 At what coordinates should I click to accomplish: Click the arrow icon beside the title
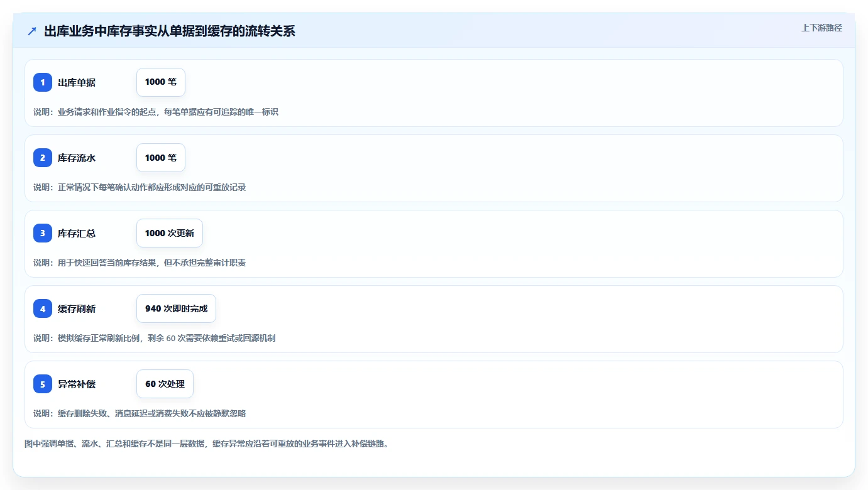[x=32, y=31]
